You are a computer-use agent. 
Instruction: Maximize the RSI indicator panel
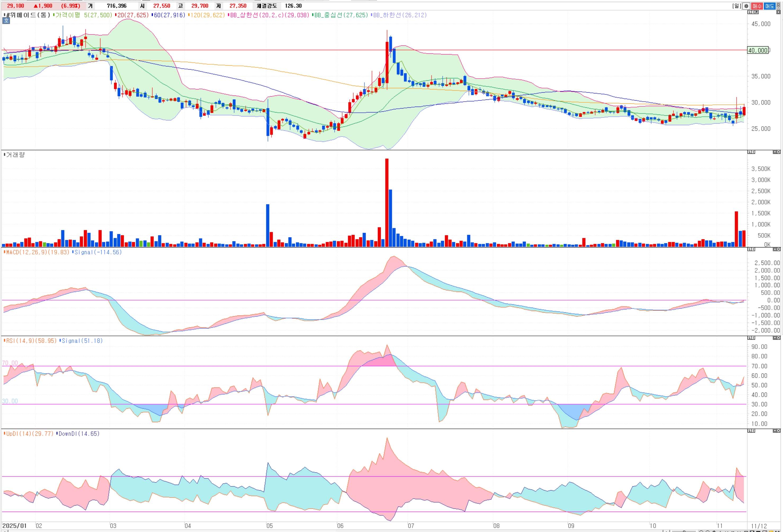click(775, 338)
